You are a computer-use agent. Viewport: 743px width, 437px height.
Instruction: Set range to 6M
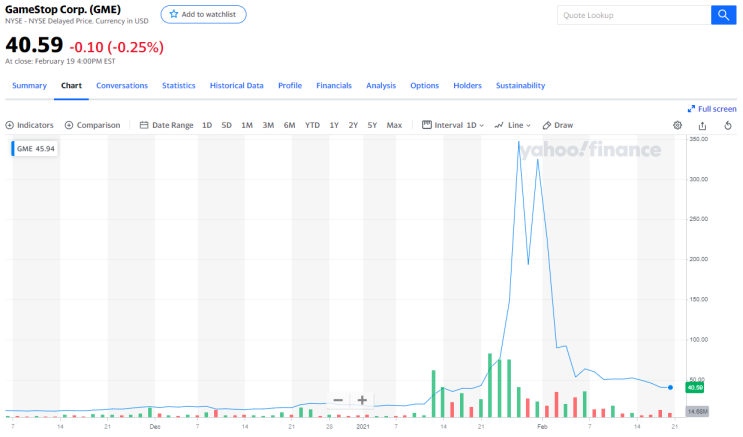click(290, 125)
